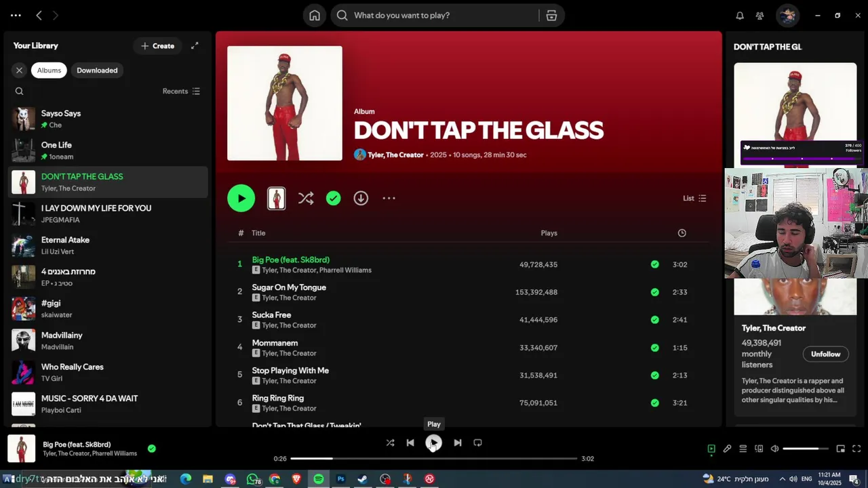Toggle liked checkmark for Mommanem
The image size is (868, 488).
pos(654,347)
